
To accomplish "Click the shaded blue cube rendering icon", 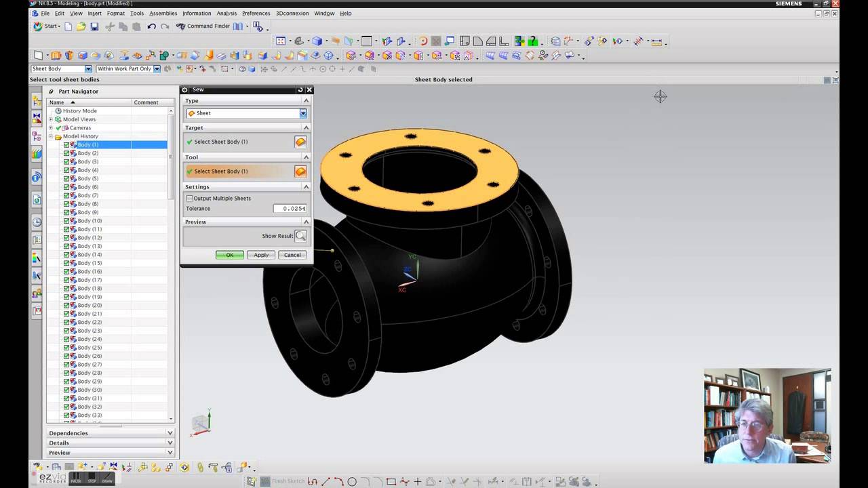I will (317, 41).
